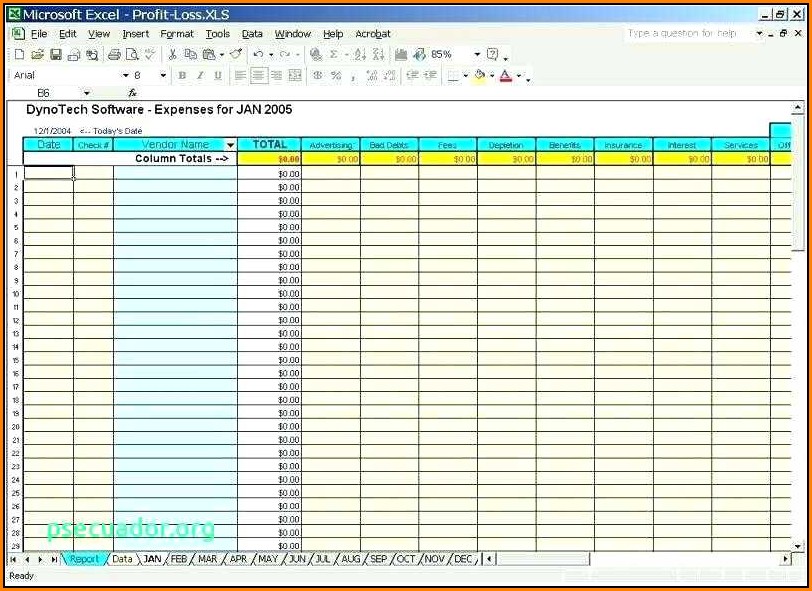Click the Open folder icon
The height and width of the screenshot is (591, 812).
pyautogui.click(x=37, y=55)
